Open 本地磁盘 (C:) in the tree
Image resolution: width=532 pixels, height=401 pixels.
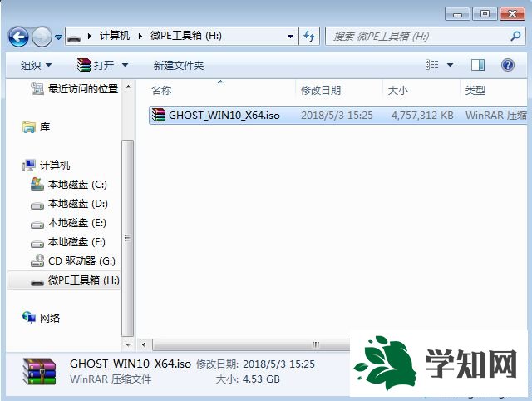[77, 185]
